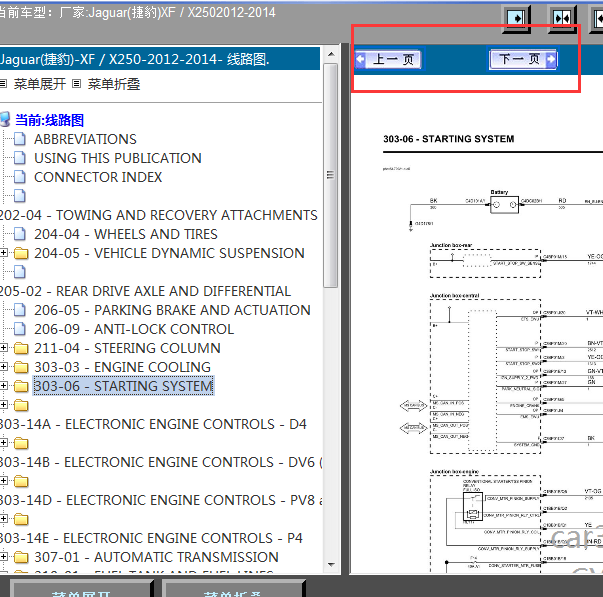
Task: Go to next page with 下一页 button
Action: click(x=523, y=59)
